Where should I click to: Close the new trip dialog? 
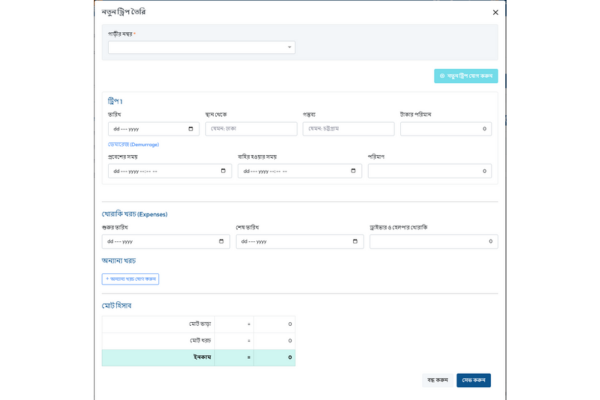(495, 12)
